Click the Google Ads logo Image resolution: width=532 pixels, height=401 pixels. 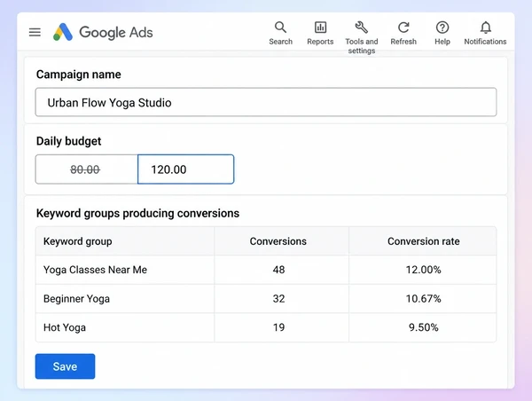(x=103, y=32)
